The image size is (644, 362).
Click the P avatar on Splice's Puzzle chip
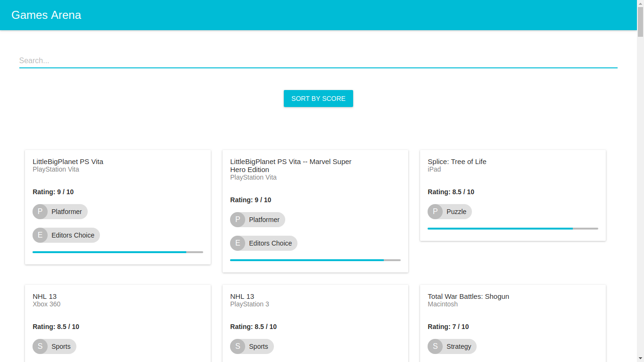[x=435, y=212]
